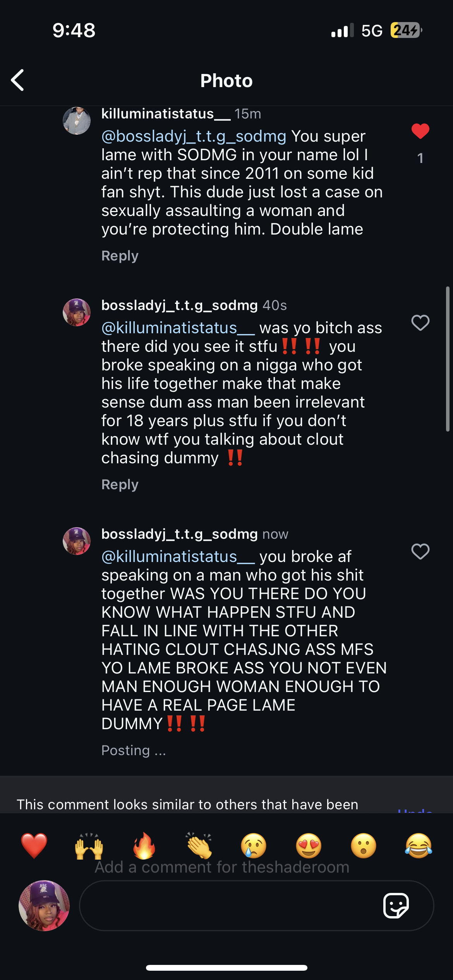Insert the laughing tears emoji
Screen dimensions: 453x980
coord(419,845)
